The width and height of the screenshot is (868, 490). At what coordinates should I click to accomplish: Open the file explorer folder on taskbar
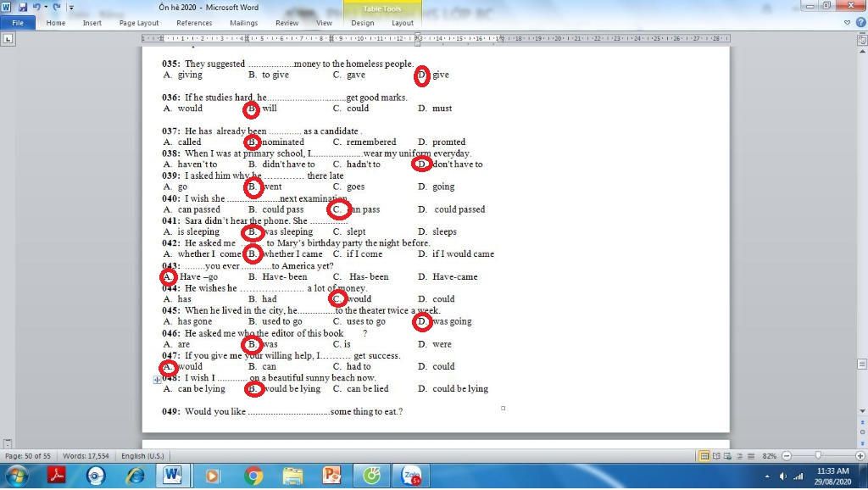292,476
